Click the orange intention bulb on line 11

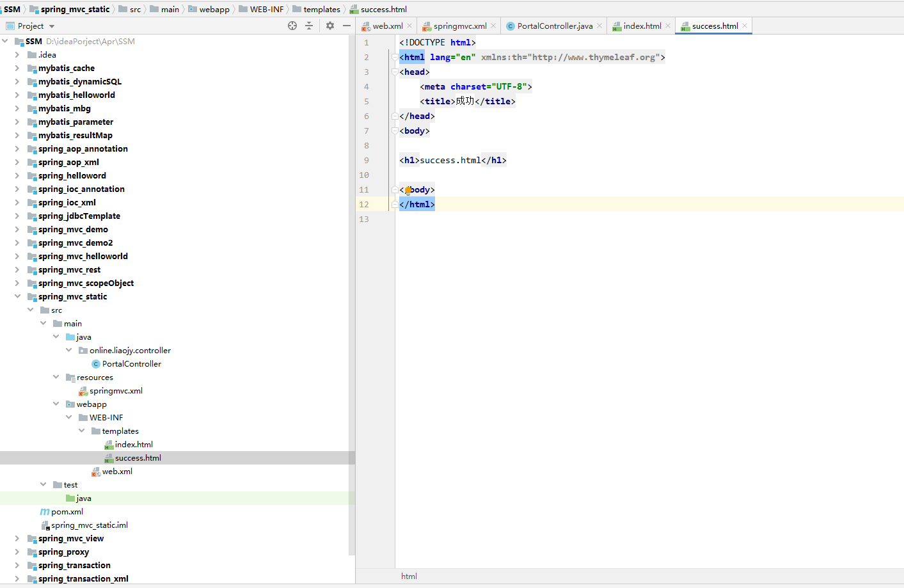point(408,190)
